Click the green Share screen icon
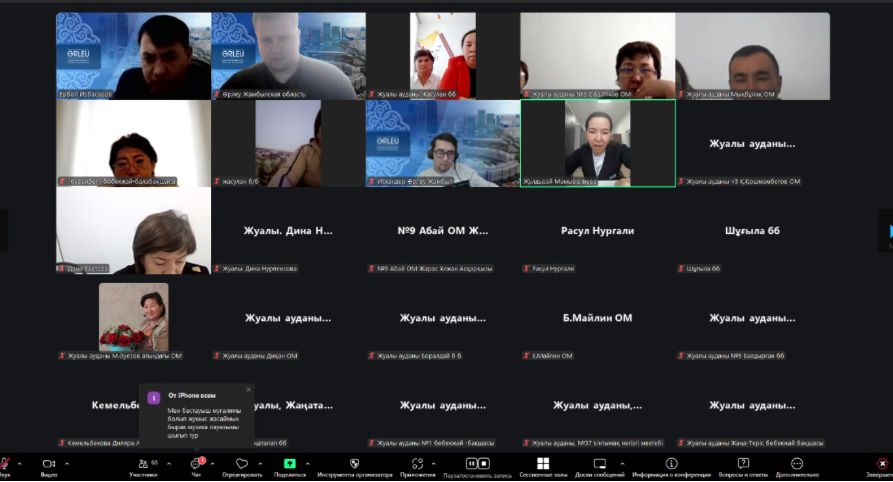Viewport: 893px width, 482px height. [x=290, y=464]
